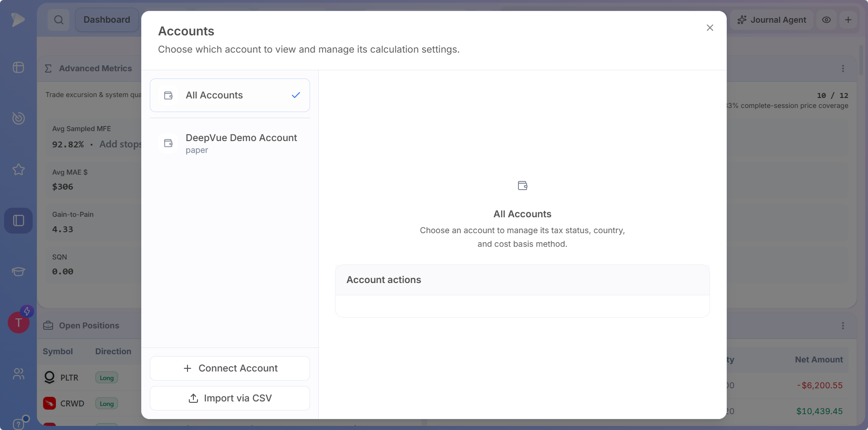The height and width of the screenshot is (430, 868).
Task: Click the PLTR ticker logo
Action: [x=49, y=377]
